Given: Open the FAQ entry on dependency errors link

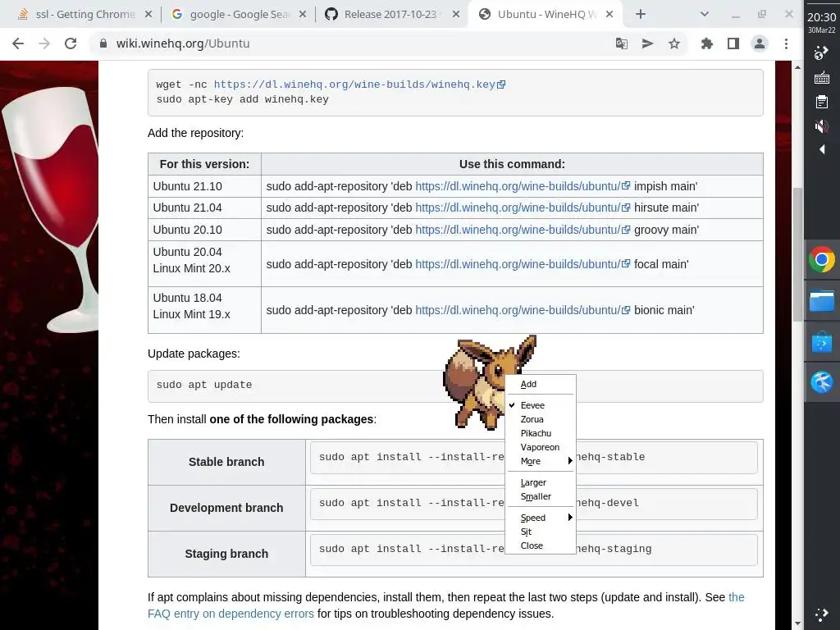Looking at the screenshot, I should pyautogui.click(x=231, y=614).
